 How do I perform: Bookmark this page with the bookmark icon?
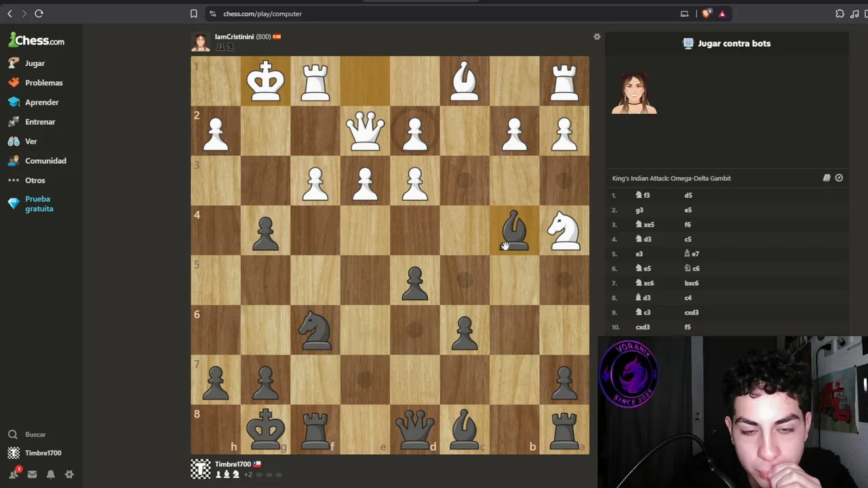pyautogui.click(x=193, y=14)
